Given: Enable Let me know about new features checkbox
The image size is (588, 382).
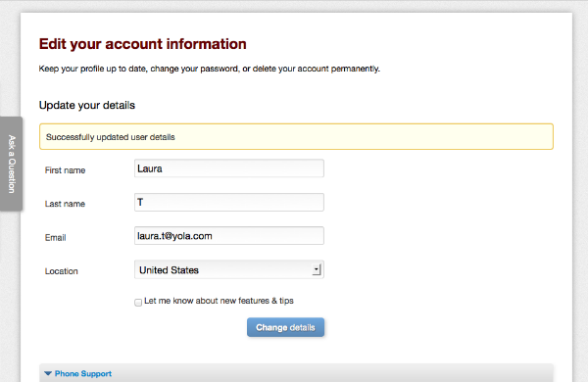Looking at the screenshot, I should point(138,302).
